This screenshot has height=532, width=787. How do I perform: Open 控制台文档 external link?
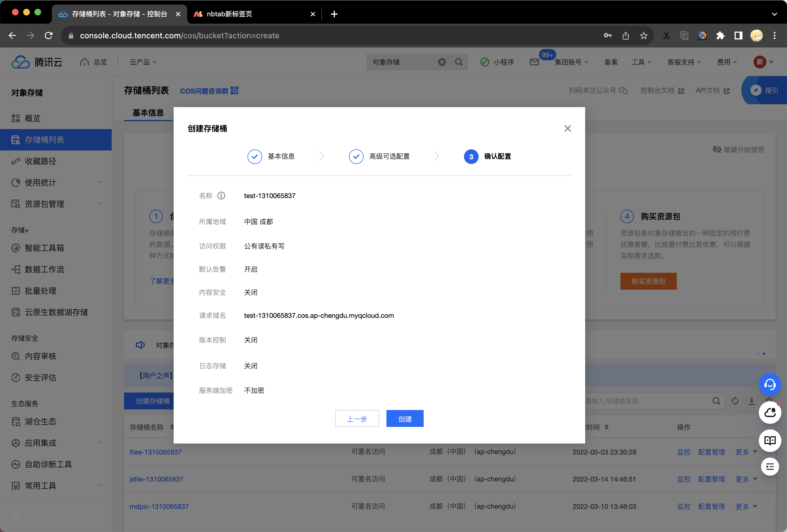pyautogui.click(x=662, y=90)
